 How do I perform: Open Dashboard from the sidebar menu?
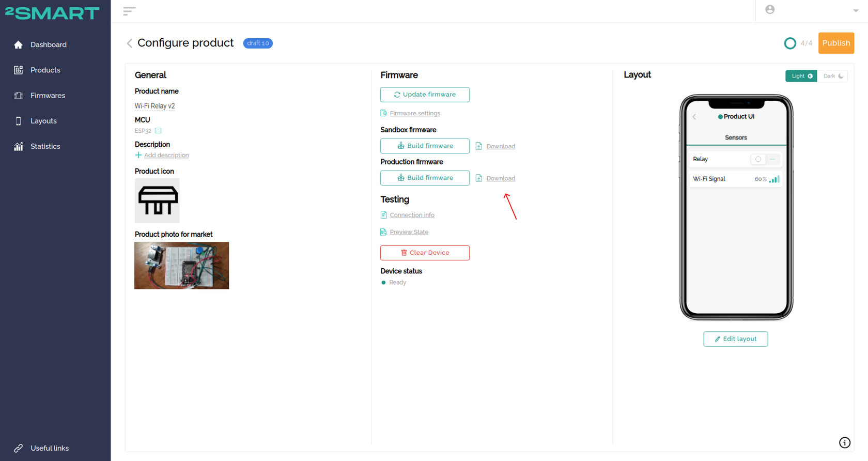[49, 44]
